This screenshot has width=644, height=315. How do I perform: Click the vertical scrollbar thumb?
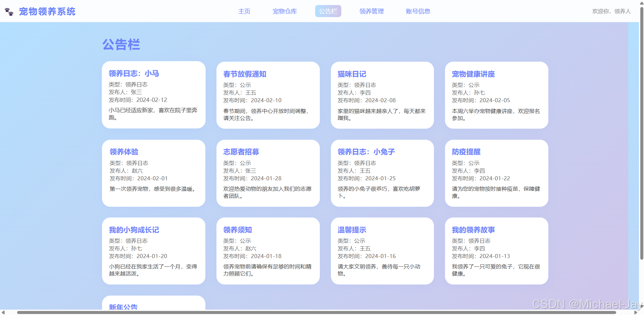(x=641, y=133)
